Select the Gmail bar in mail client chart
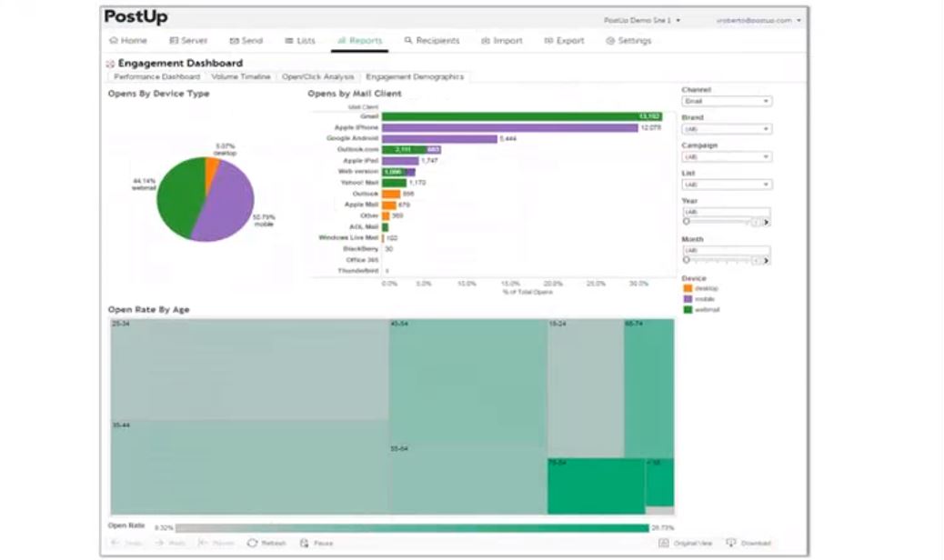The height and width of the screenshot is (560, 944). tap(521, 116)
